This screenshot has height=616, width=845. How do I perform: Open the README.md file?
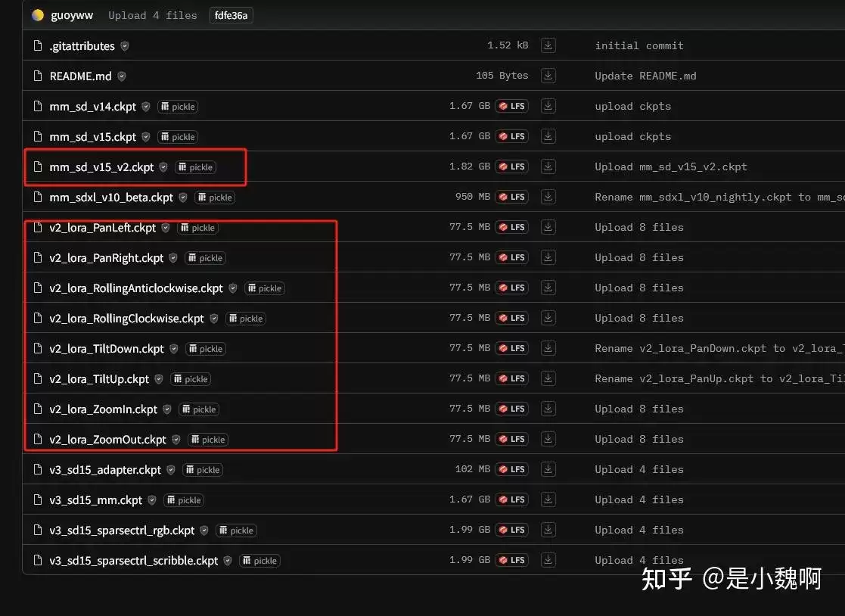click(80, 76)
